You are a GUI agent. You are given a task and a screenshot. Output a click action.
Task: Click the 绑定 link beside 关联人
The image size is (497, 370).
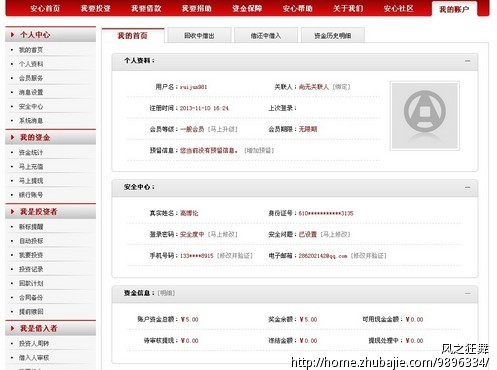pyautogui.click(x=341, y=87)
